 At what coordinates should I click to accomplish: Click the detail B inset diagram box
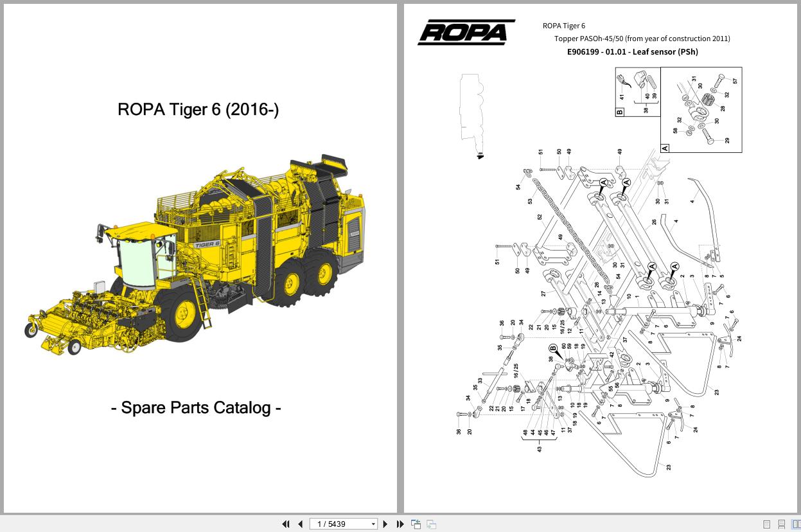[638, 92]
